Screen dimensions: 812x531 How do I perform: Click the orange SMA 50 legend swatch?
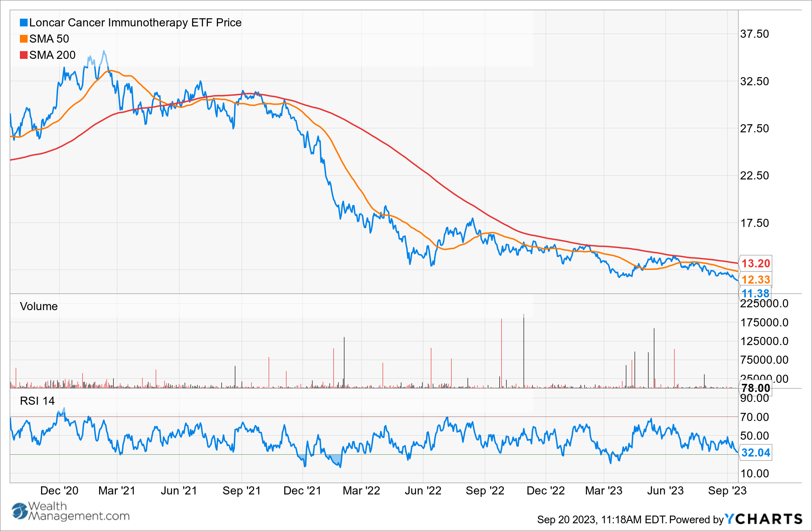point(24,39)
